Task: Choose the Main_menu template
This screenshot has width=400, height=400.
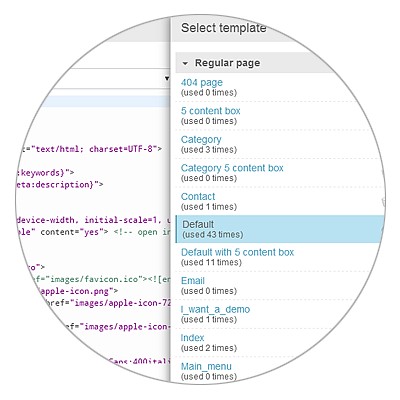Action: 206,366
